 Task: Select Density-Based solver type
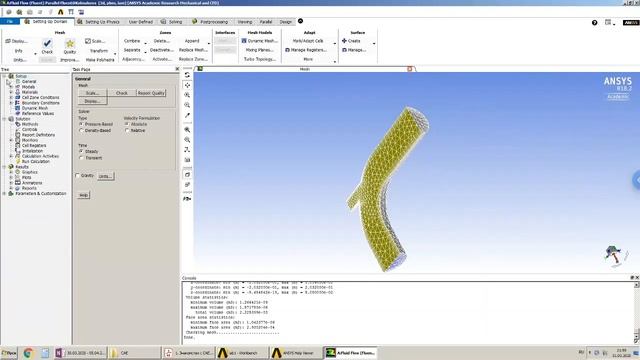click(x=81, y=130)
